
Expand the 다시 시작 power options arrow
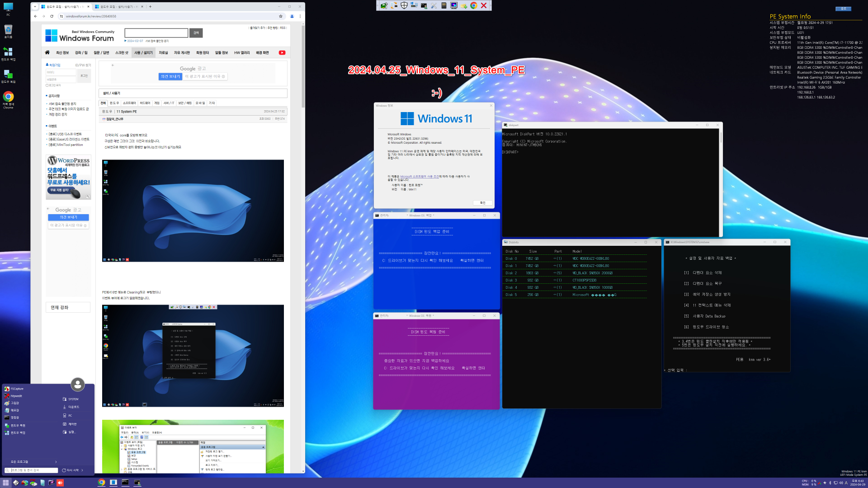click(x=82, y=470)
